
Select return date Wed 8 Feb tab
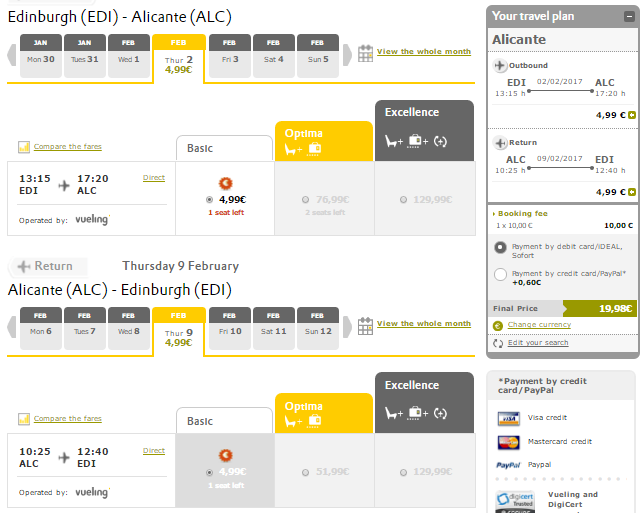[x=129, y=328]
